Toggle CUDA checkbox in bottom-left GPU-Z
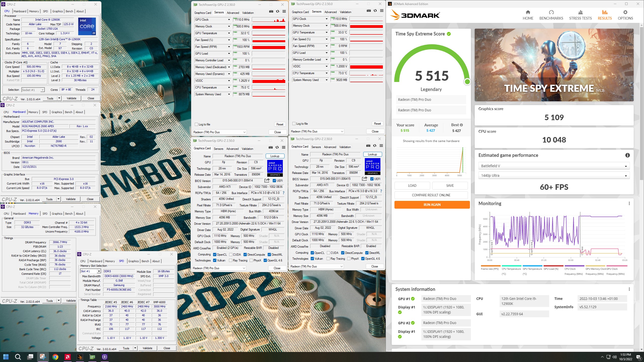The height and width of the screenshot is (362, 644). [x=231, y=255]
